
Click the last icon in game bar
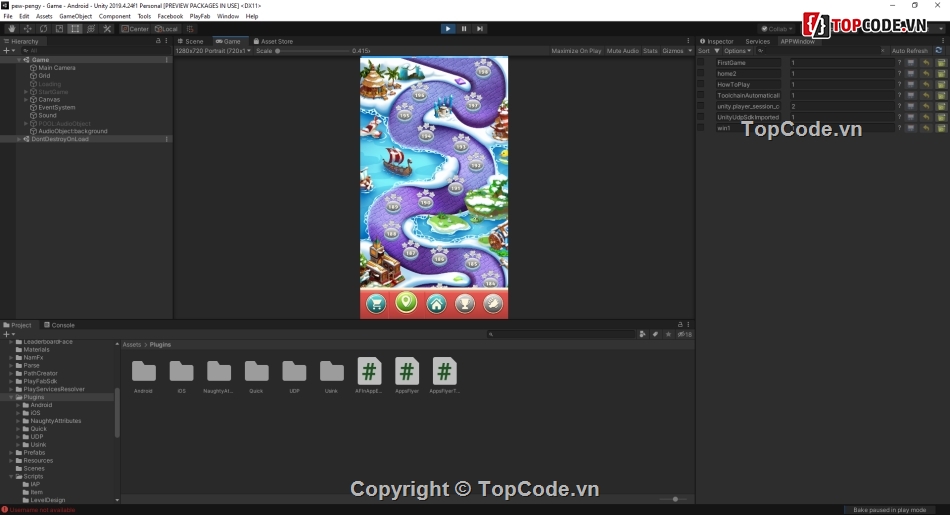point(493,304)
